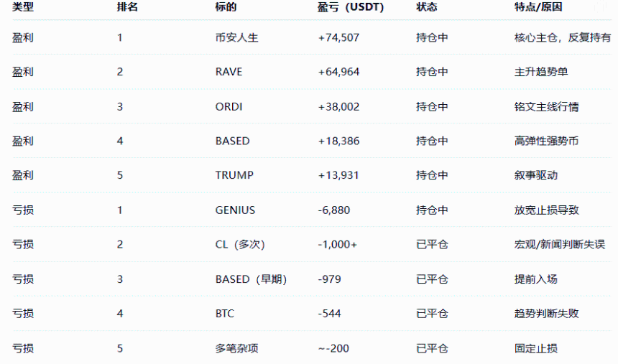This screenshot has width=618, height=364.
Task: Click the 类型 column header
Action: [x=23, y=8]
